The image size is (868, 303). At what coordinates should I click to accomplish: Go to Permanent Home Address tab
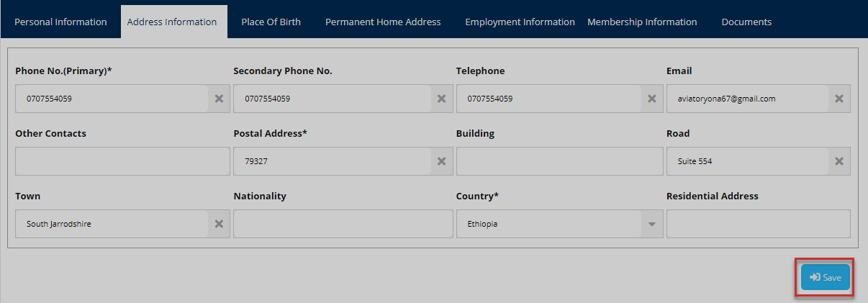click(383, 22)
